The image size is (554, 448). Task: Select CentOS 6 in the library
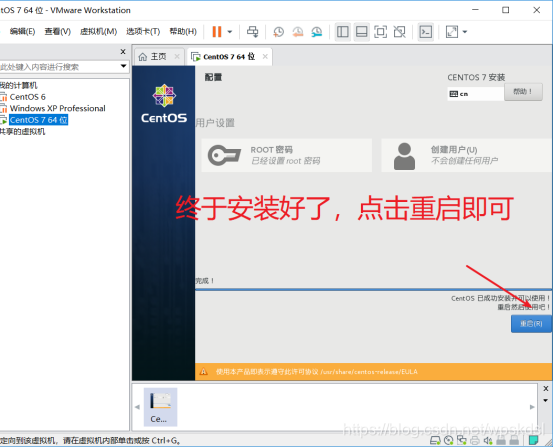tap(28, 97)
